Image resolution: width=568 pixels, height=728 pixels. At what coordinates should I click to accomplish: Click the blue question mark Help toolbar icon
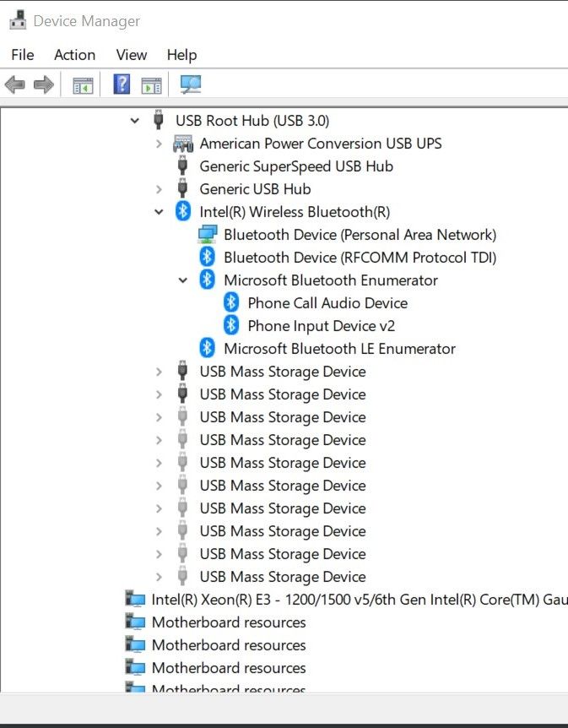(122, 84)
